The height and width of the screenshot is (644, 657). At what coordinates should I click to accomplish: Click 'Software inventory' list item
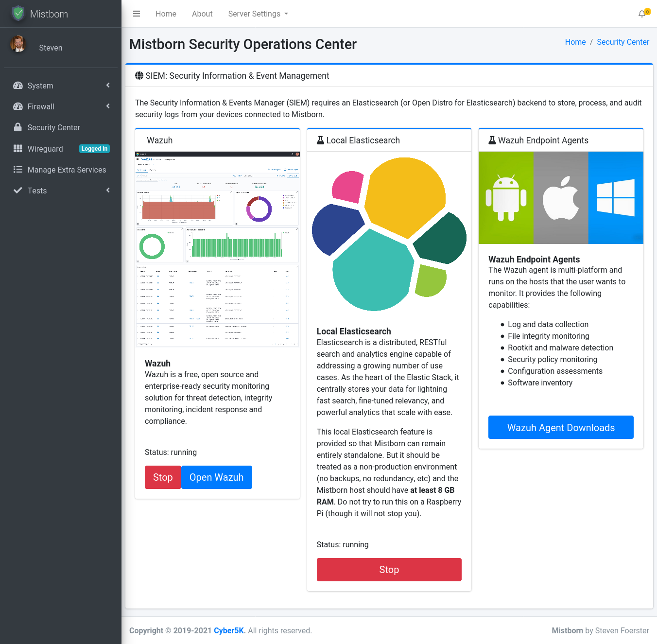(x=540, y=383)
